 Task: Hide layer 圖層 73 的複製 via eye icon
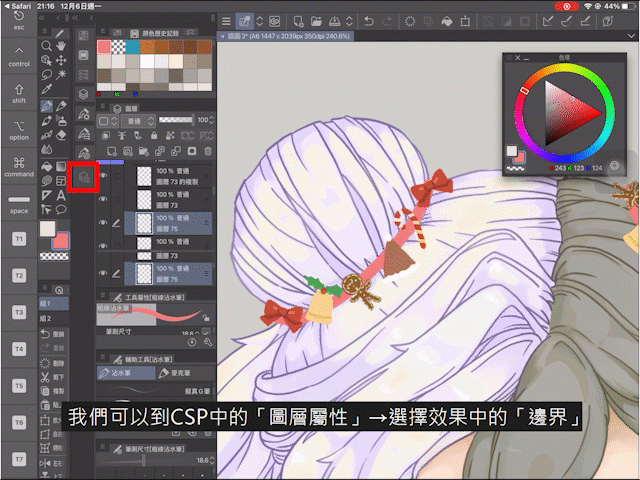pos(103,176)
